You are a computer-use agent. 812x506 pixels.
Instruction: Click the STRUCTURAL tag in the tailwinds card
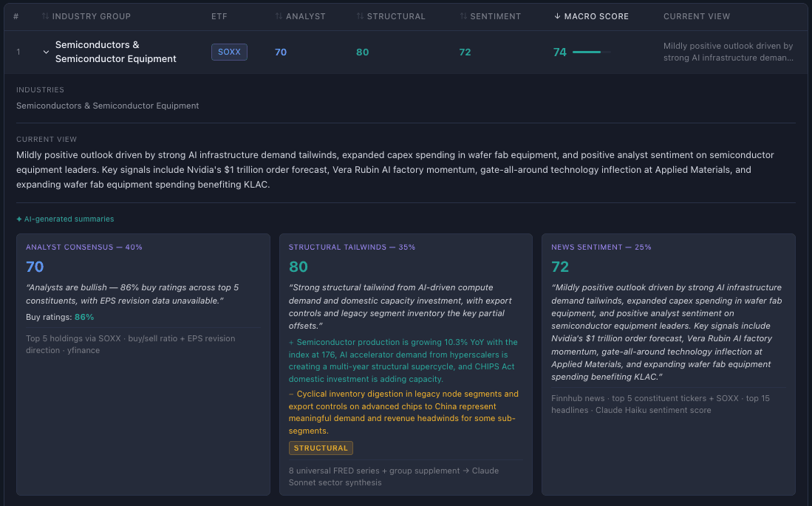point(321,448)
